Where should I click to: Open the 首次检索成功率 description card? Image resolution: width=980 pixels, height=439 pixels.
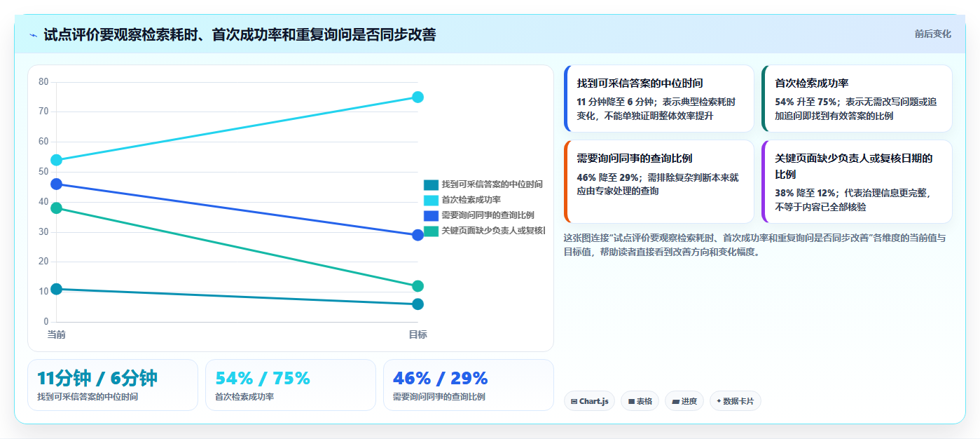pos(857,99)
